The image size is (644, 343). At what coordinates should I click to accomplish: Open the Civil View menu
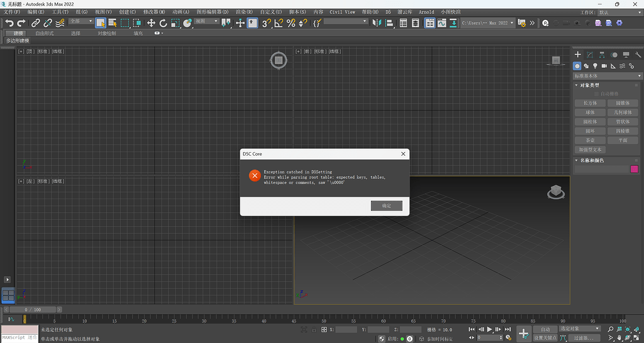pos(342,12)
